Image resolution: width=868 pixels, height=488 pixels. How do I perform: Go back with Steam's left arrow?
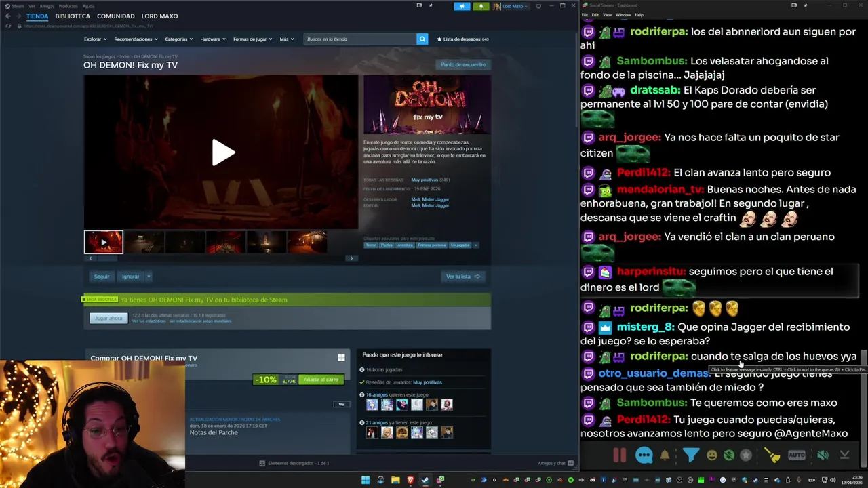click(8, 16)
